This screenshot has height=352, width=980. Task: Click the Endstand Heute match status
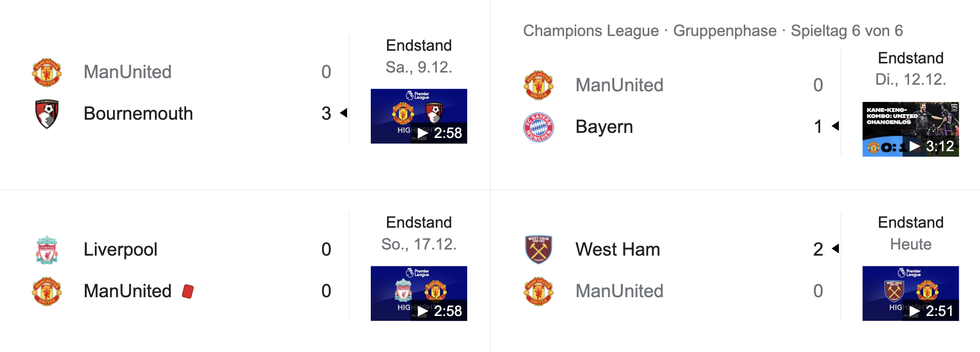click(910, 233)
